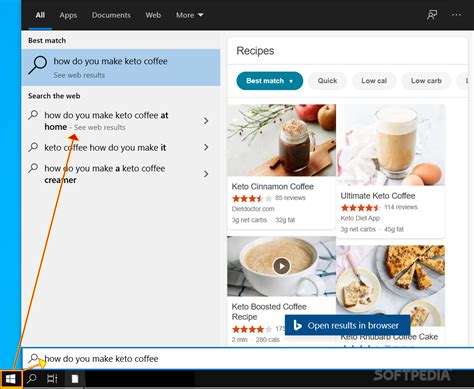Choose suggestion 'how do you make a keto coffee creamer'

(121, 174)
